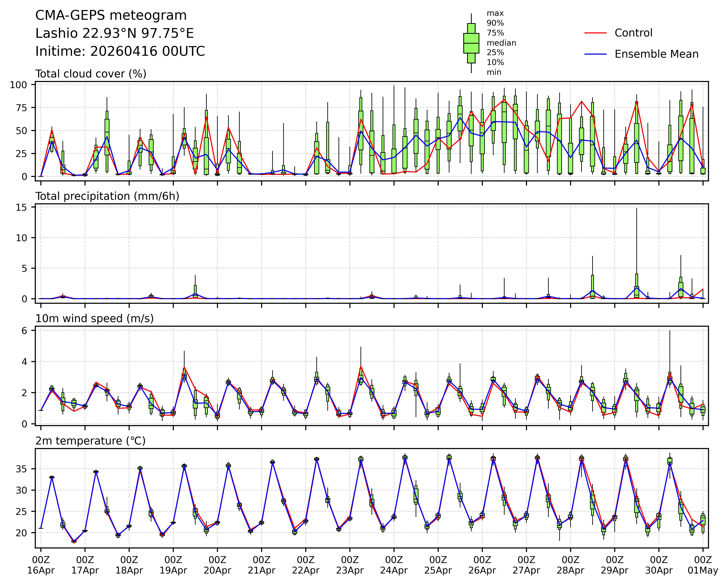Click the CMA-GEPS meteogram title
This screenshot has height=585, width=728.
click(111, 15)
